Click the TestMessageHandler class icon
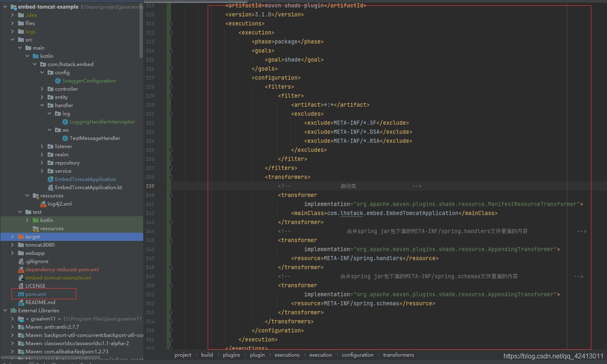 pyautogui.click(x=65, y=138)
